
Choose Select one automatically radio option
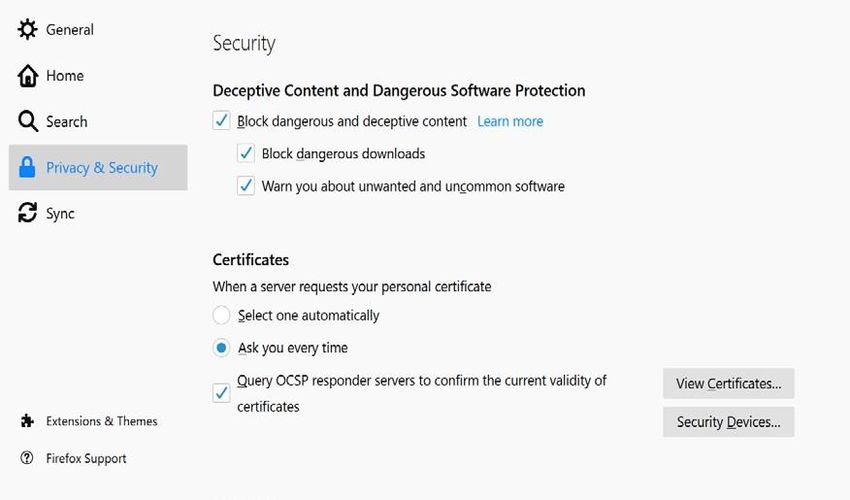point(221,315)
